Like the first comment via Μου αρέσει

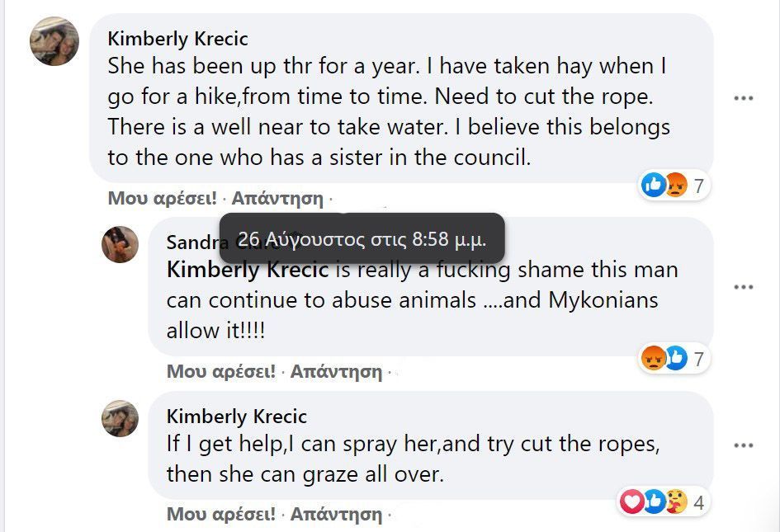(162, 198)
